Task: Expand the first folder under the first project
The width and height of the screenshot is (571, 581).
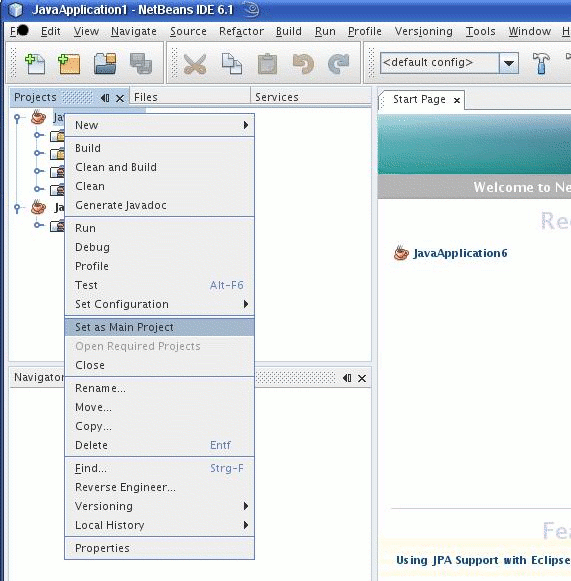Action: click(x=38, y=135)
